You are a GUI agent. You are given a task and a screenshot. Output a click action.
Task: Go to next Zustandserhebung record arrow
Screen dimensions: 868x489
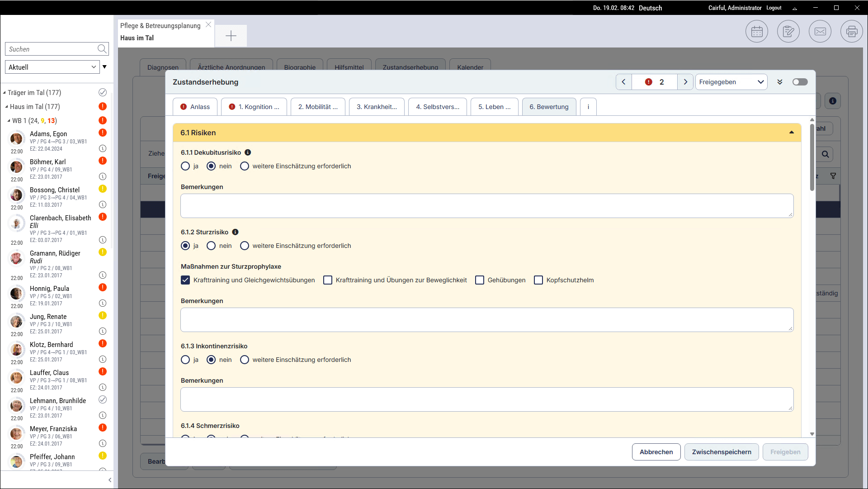pyautogui.click(x=685, y=82)
